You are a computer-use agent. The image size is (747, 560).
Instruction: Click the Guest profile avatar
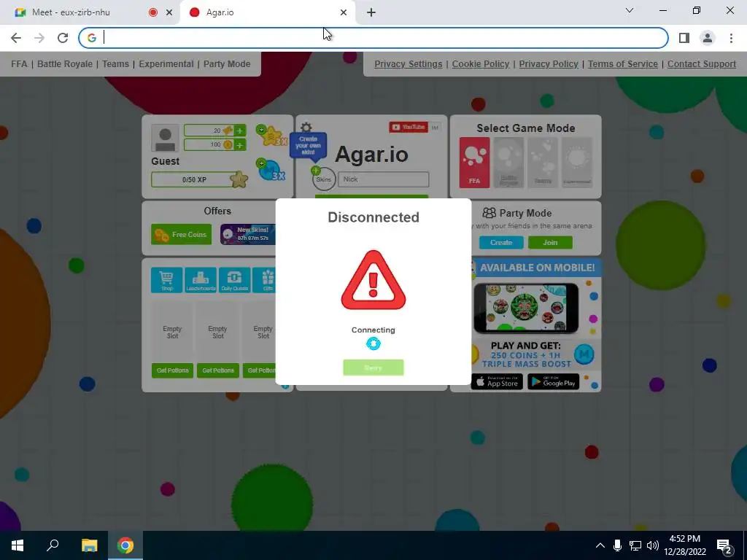[x=165, y=138]
